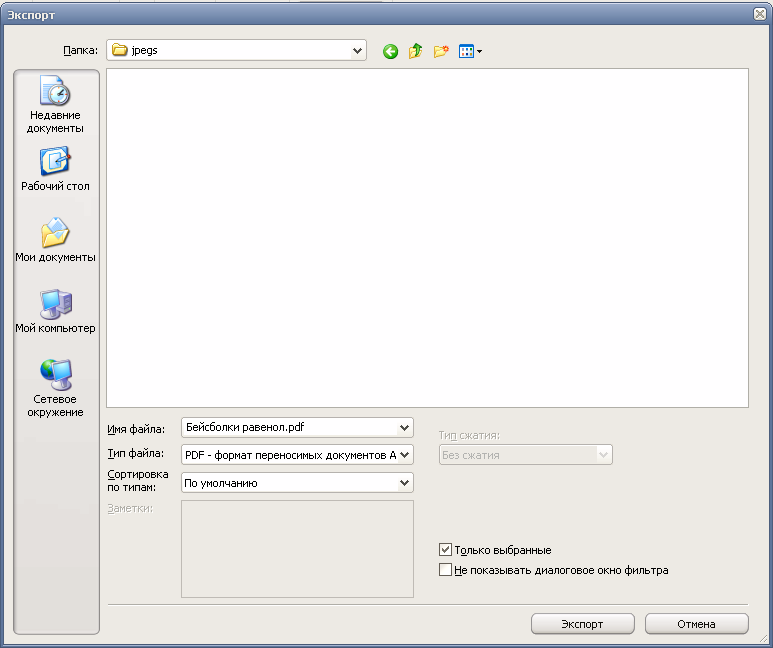Viewport: 773px width, 648px height.
Task: Click the Экспорт button
Action: click(x=582, y=624)
